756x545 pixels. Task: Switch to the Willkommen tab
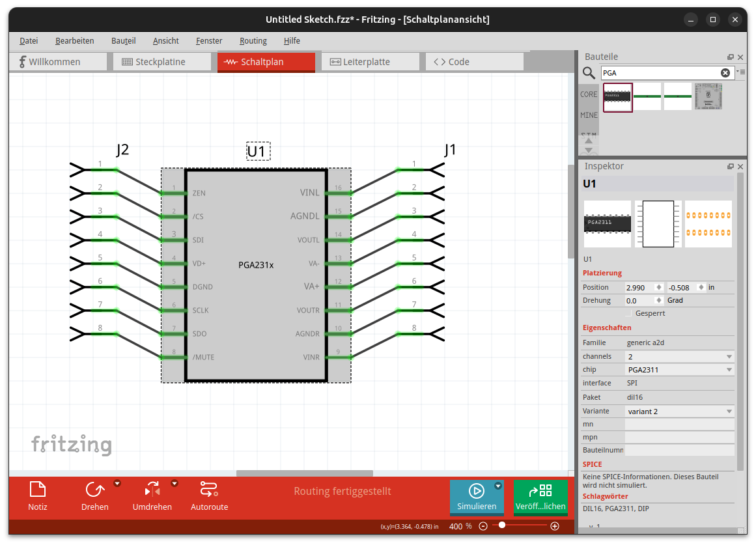tap(58, 62)
